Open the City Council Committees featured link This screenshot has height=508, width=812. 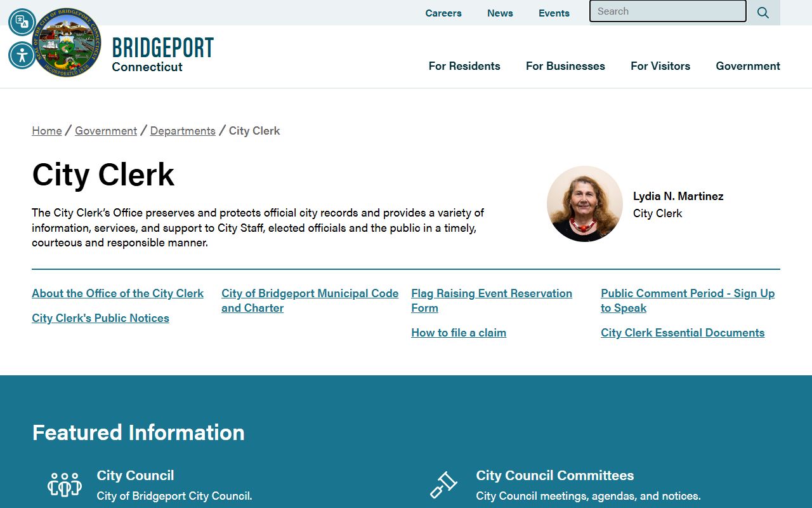click(x=555, y=476)
